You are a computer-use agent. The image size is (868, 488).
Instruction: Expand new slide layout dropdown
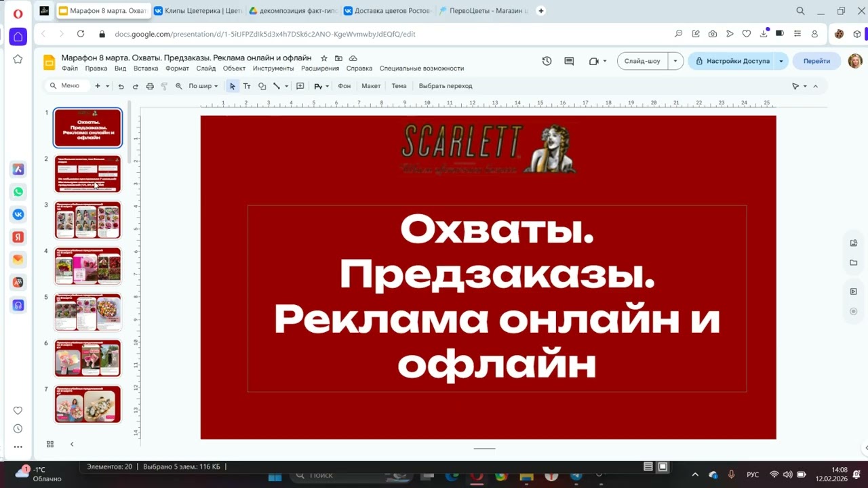coord(107,86)
